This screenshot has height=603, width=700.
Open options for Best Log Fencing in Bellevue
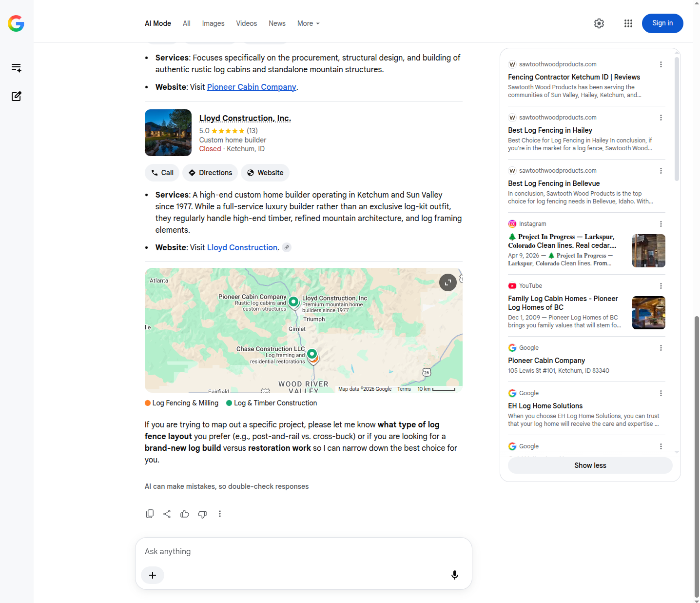click(x=661, y=171)
